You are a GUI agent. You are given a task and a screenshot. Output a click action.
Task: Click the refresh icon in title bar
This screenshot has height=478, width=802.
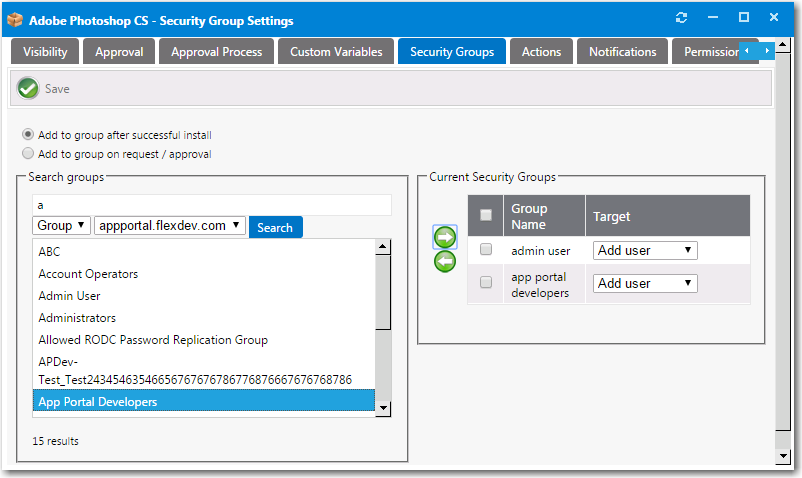point(682,18)
